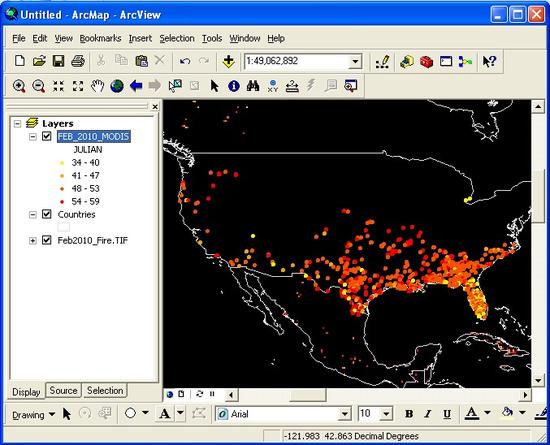
Task: Open the magnifier viewer window icon
Action: coord(350,86)
